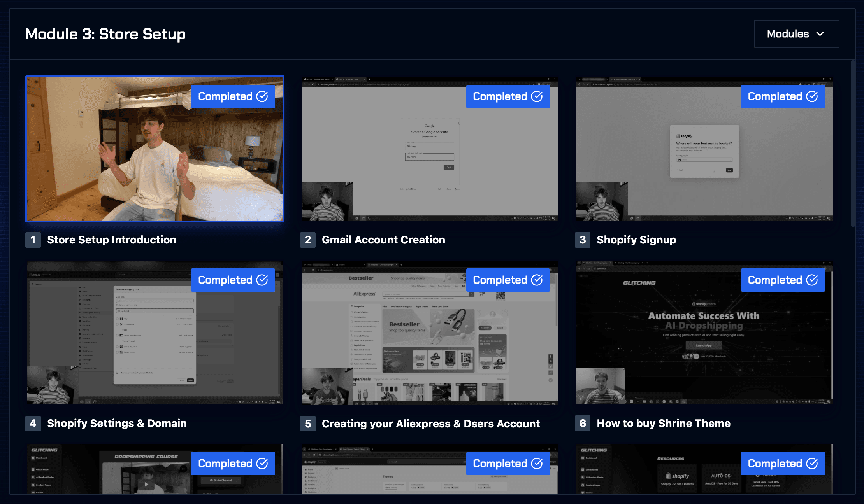
Task: Open Aliexpress & Dsers Account thumbnail
Action: pyautogui.click(x=430, y=332)
